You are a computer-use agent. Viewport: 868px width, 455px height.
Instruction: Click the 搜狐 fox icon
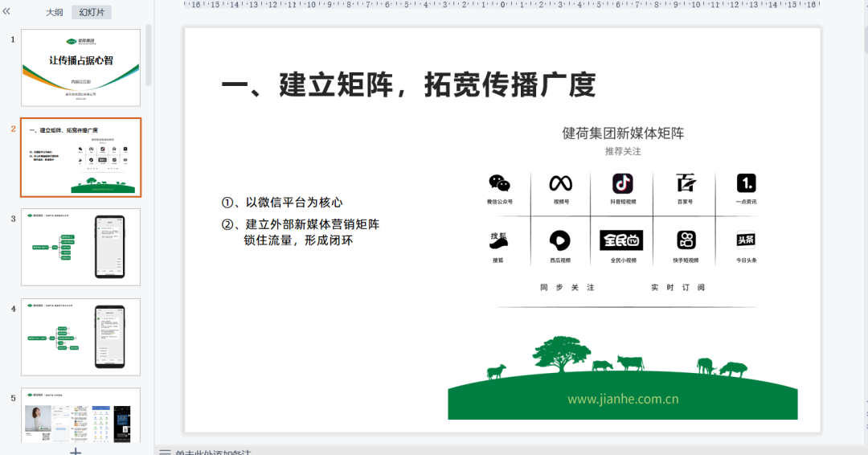(498, 240)
